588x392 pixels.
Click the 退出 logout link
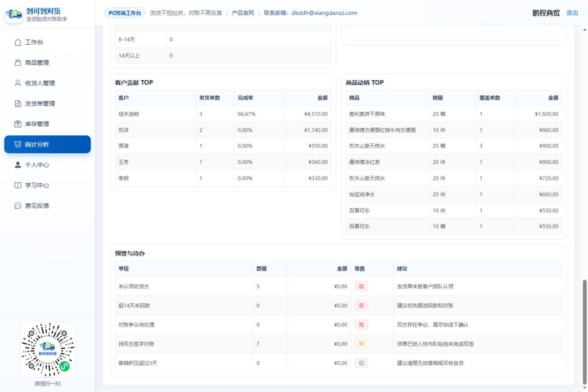(572, 13)
